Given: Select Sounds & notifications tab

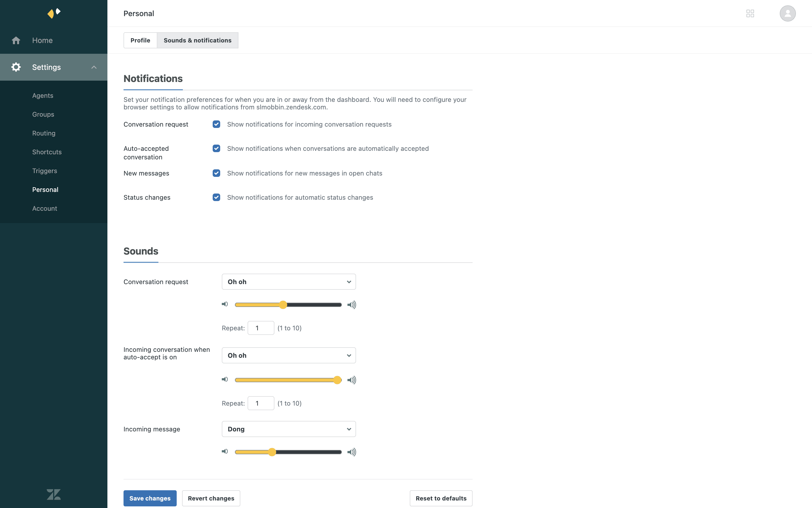Looking at the screenshot, I should click(198, 40).
